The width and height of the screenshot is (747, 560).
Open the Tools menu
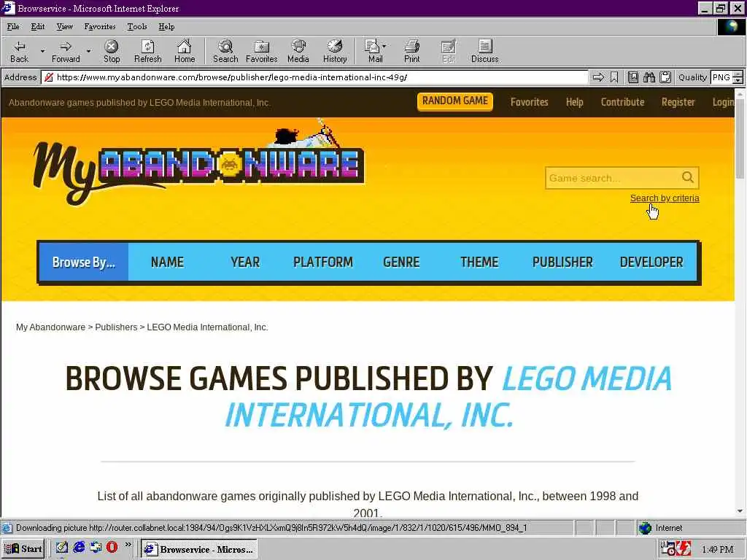[136, 27]
